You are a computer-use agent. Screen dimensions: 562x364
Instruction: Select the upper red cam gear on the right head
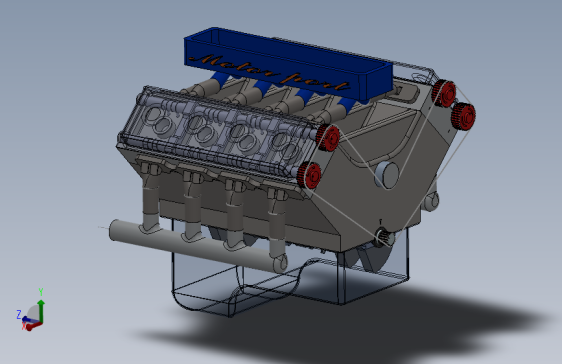click(x=444, y=93)
